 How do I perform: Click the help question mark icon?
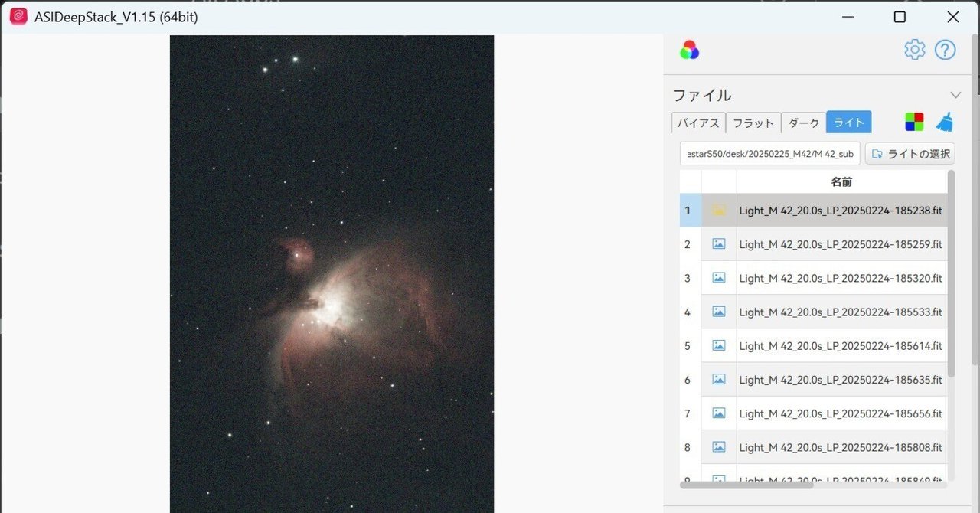(x=945, y=49)
